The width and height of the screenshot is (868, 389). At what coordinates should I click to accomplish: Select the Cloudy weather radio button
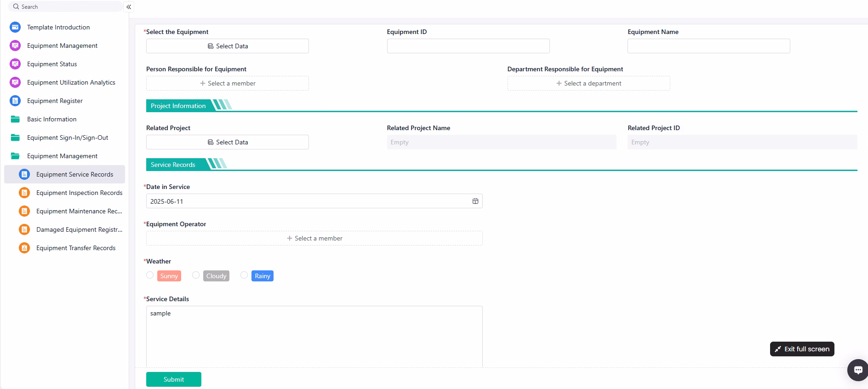point(196,275)
